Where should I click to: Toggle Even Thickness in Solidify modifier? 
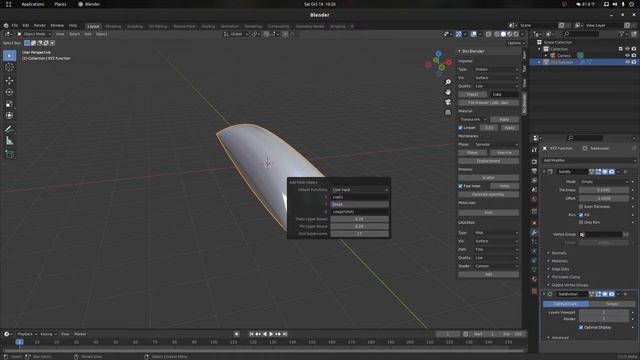581,207
